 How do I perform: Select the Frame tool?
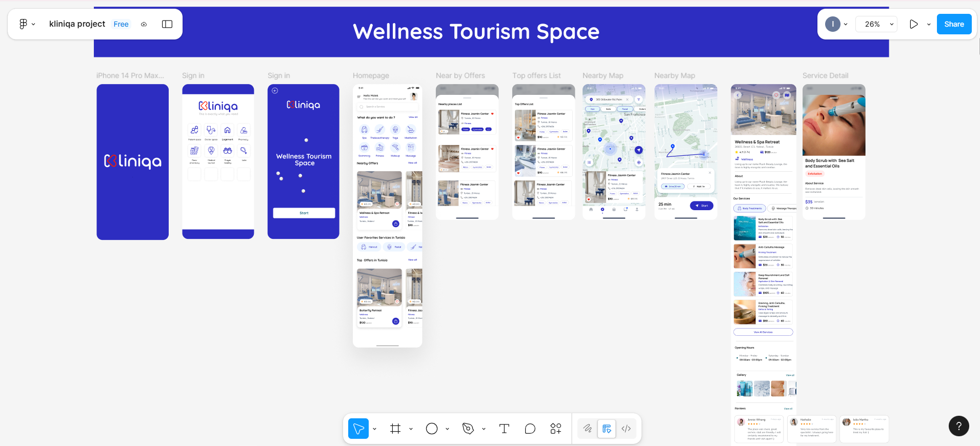395,429
